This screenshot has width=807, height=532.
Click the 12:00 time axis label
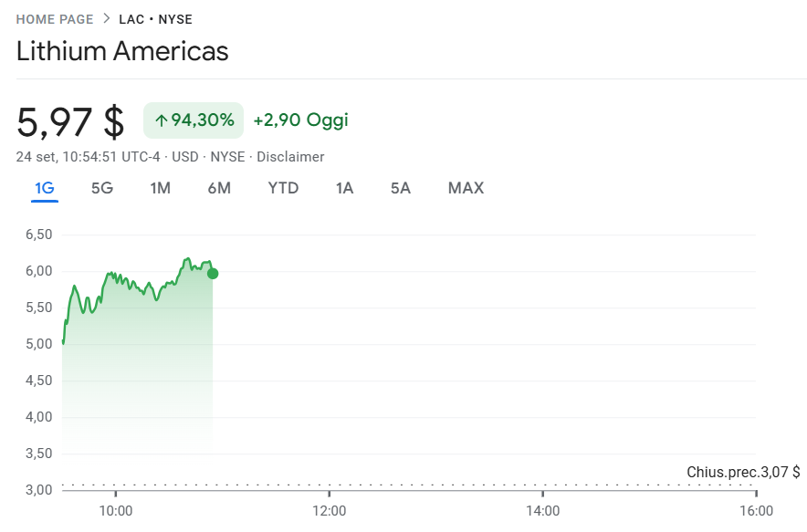329,511
